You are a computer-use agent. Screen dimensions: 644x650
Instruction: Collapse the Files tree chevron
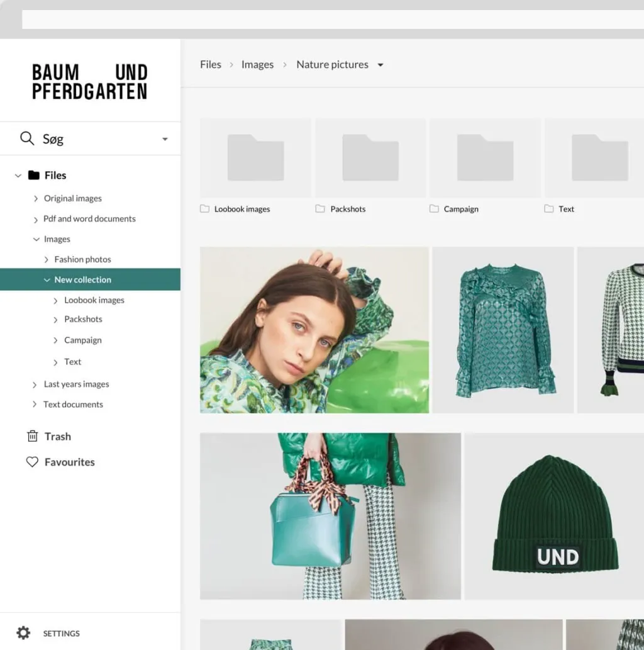click(x=18, y=176)
